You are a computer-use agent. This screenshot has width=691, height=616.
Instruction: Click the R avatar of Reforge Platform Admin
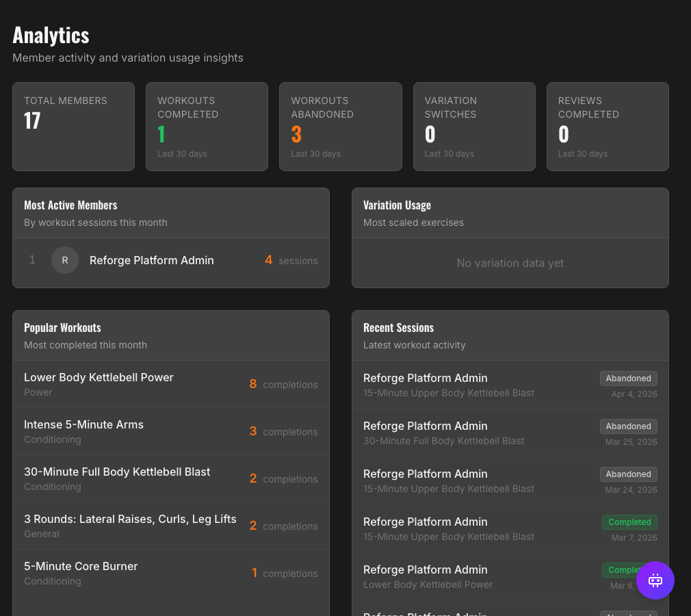(x=65, y=260)
